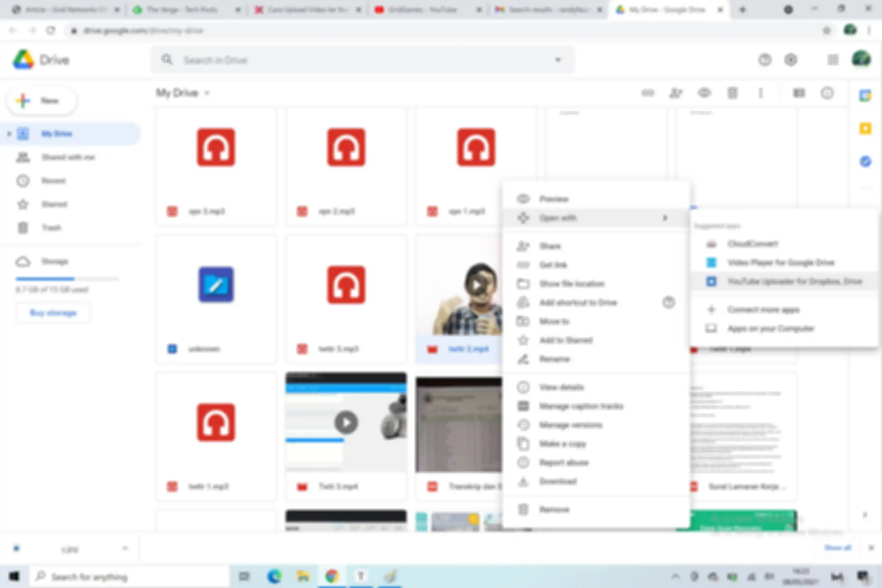The image size is (882, 588).
Task: Toggle Add to Starred in context menu
Action: point(596,340)
